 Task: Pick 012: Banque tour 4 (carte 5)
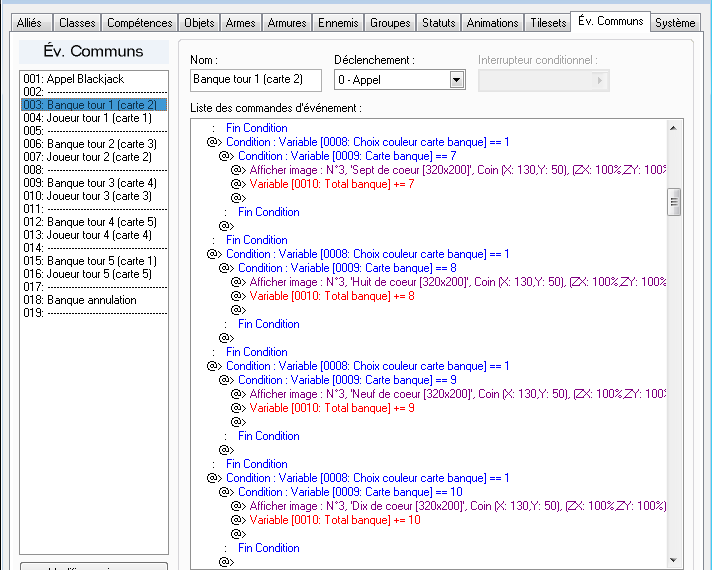click(94, 222)
